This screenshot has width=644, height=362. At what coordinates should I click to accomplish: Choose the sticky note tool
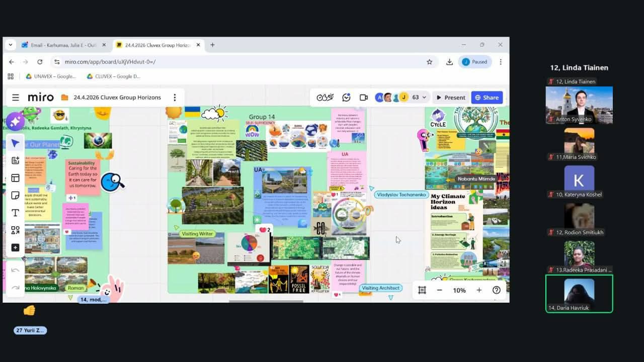click(x=15, y=195)
